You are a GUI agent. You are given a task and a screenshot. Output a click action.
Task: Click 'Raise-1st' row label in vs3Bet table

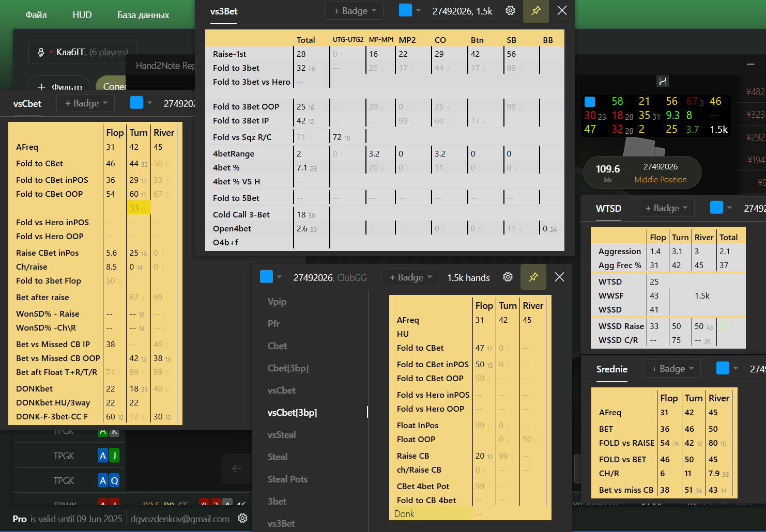pyautogui.click(x=229, y=54)
